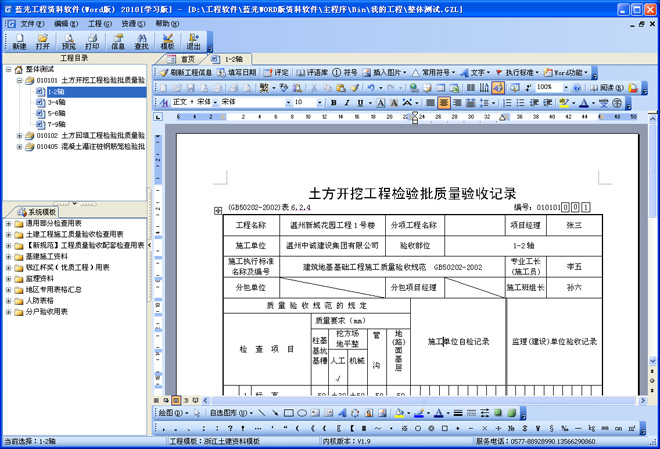Click the 新建 (New) toolbar icon
660x449 pixels.
point(19,42)
